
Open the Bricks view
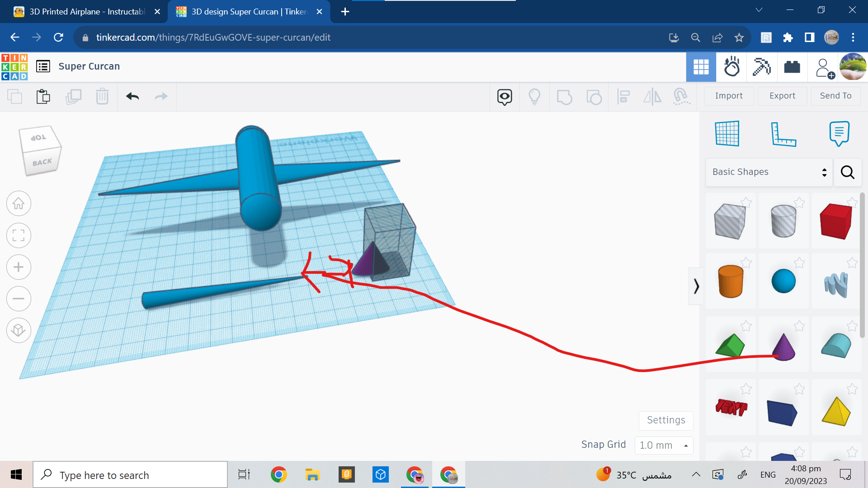(x=792, y=67)
